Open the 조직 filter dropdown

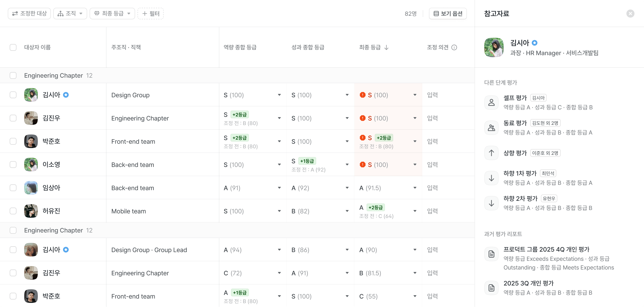(70, 14)
